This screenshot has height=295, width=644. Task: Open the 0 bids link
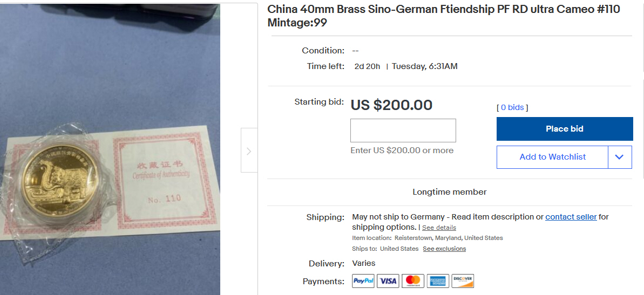coord(512,107)
